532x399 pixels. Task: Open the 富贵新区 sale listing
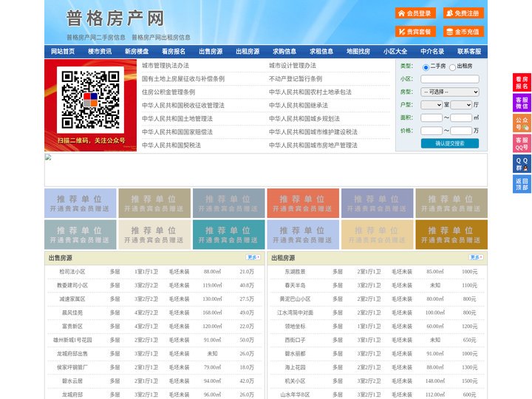72,327
